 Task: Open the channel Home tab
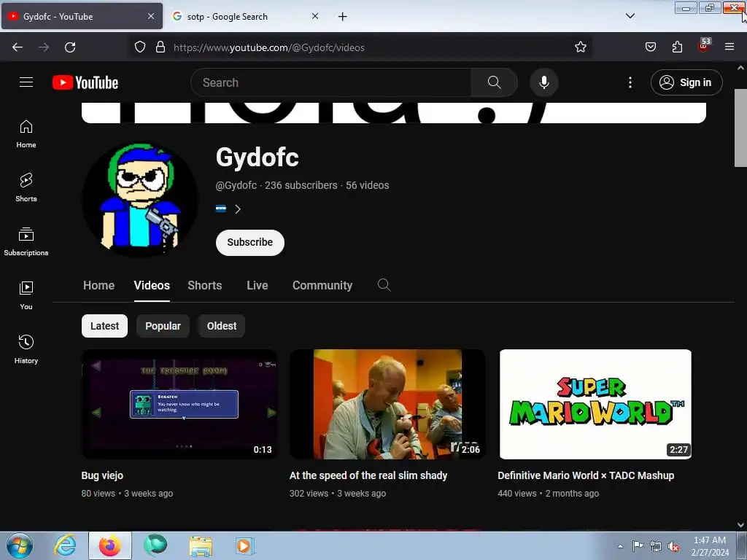99,285
